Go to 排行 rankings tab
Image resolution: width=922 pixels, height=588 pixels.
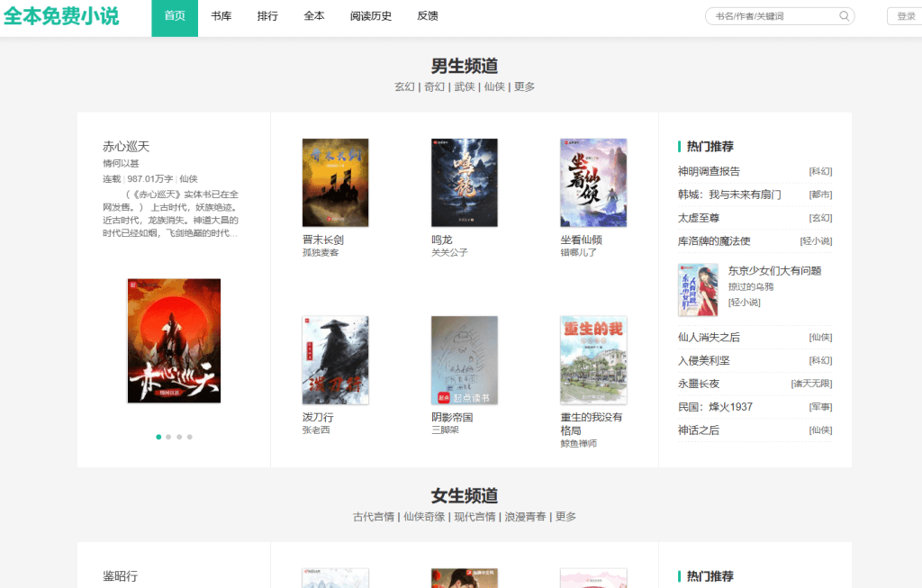click(x=267, y=16)
